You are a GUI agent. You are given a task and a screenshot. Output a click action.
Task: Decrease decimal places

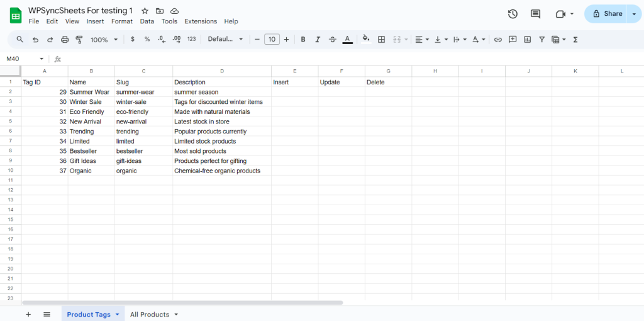[162, 40]
